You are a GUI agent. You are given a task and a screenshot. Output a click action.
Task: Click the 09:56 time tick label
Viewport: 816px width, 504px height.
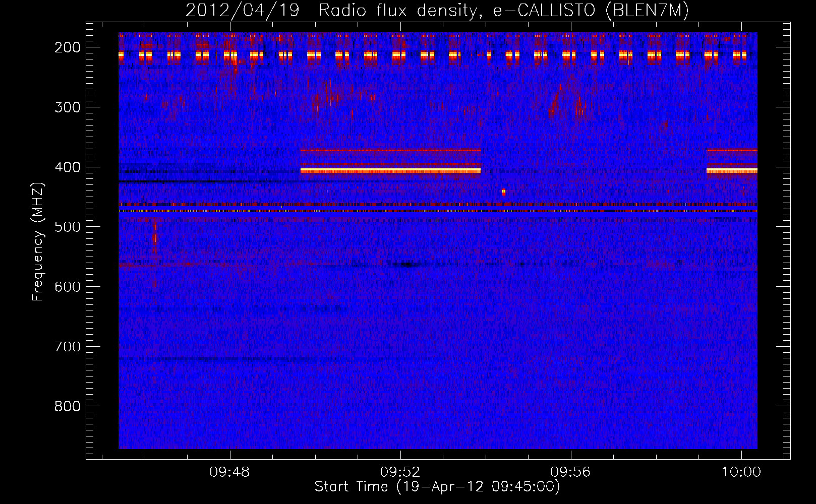[571, 472]
